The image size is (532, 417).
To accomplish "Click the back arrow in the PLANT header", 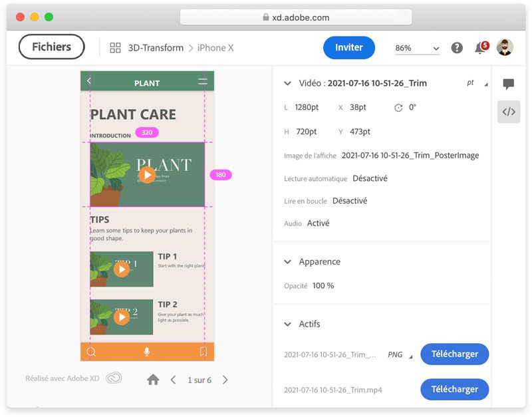I will pyautogui.click(x=89, y=80).
